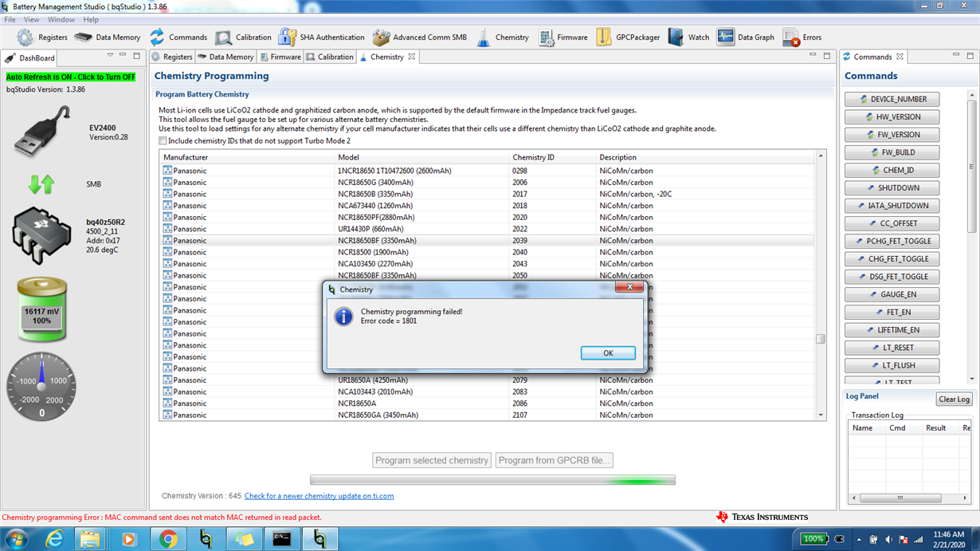
Task: Open the Watch tool
Action: tap(688, 37)
